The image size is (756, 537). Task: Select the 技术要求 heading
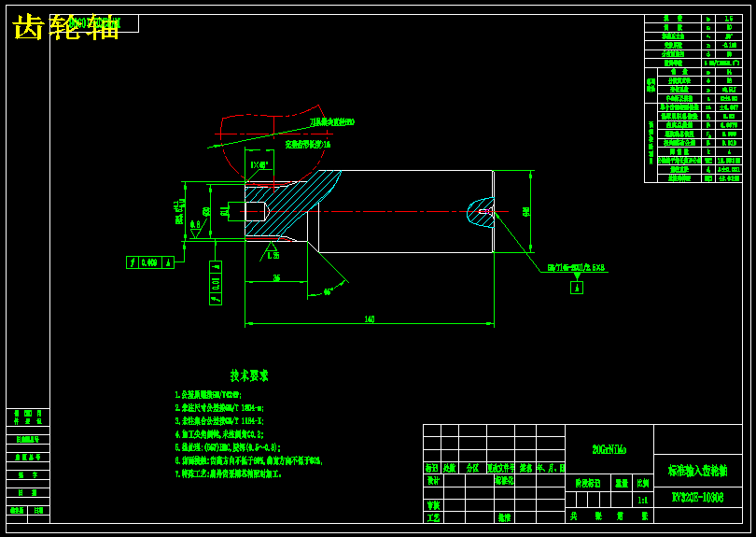tap(249, 375)
